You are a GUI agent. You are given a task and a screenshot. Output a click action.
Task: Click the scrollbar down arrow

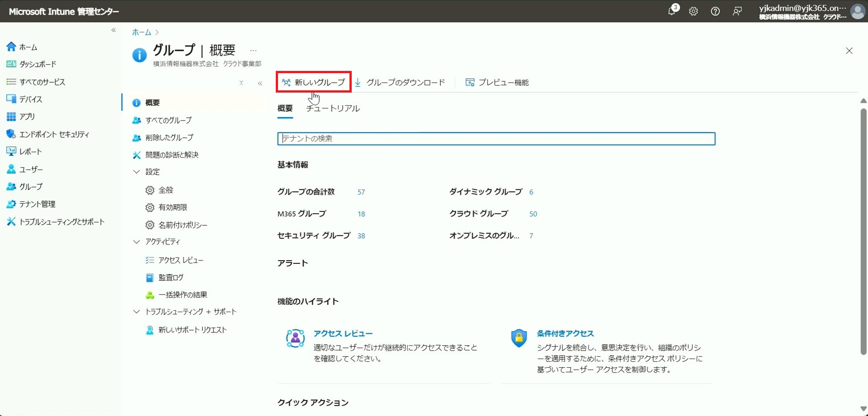coord(863,408)
